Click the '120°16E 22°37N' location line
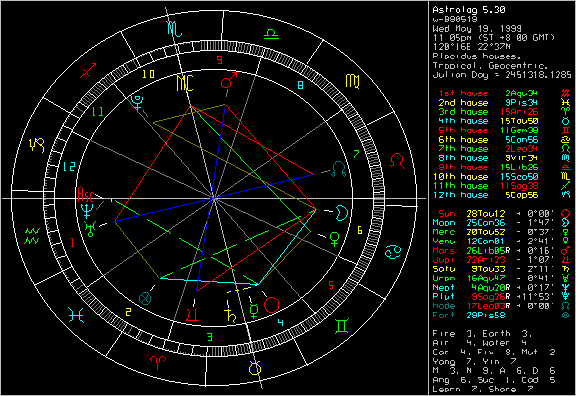576x396 pixels. (x=472, y=47)
